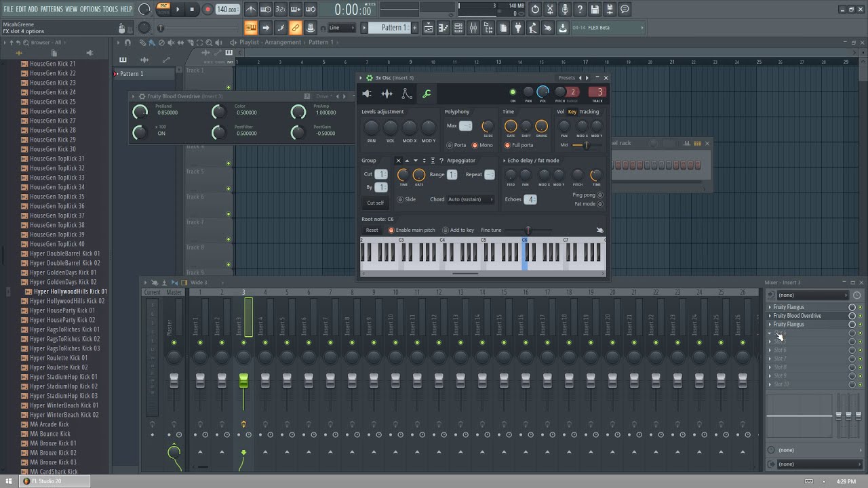Click the Cut self button
This screenshot has width=868, height=488.
(x=375, y=203)
